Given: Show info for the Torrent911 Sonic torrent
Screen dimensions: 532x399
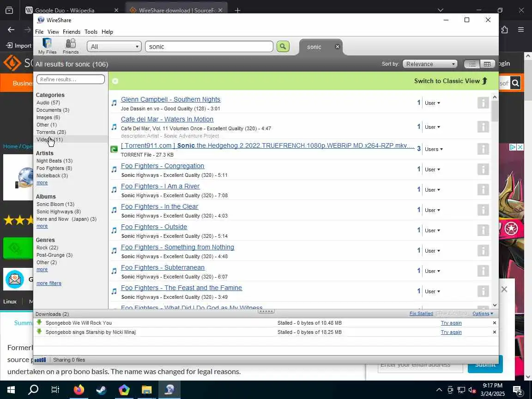Looking at the screenshot, I should point(483,149).
